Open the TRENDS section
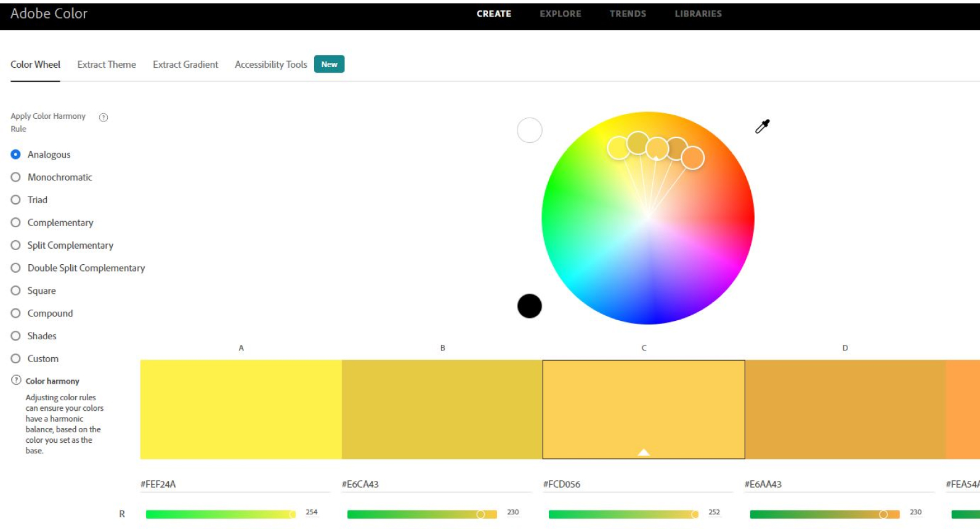Viewport: 980px width, 529px height. [x=628, y=14]
